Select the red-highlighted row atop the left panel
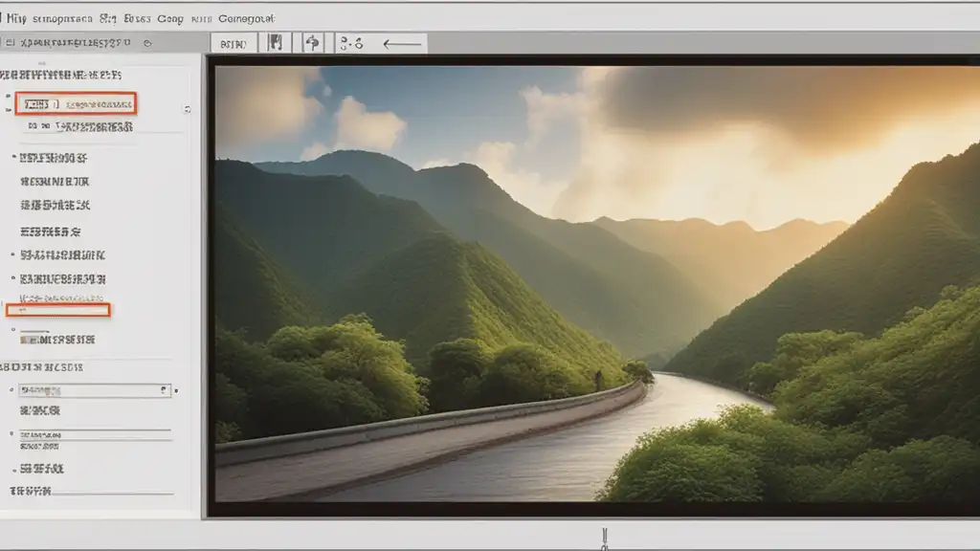The image size is (980, 551). (x=76, y=103)
